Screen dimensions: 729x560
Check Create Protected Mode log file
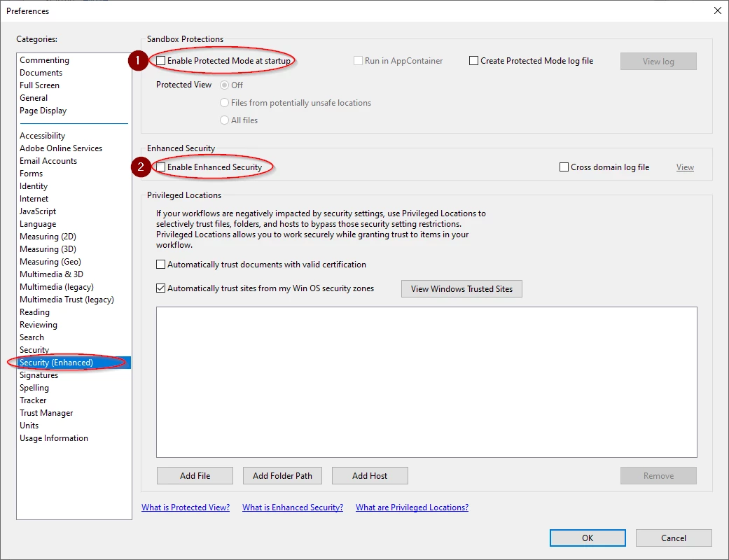click(474, 61)
